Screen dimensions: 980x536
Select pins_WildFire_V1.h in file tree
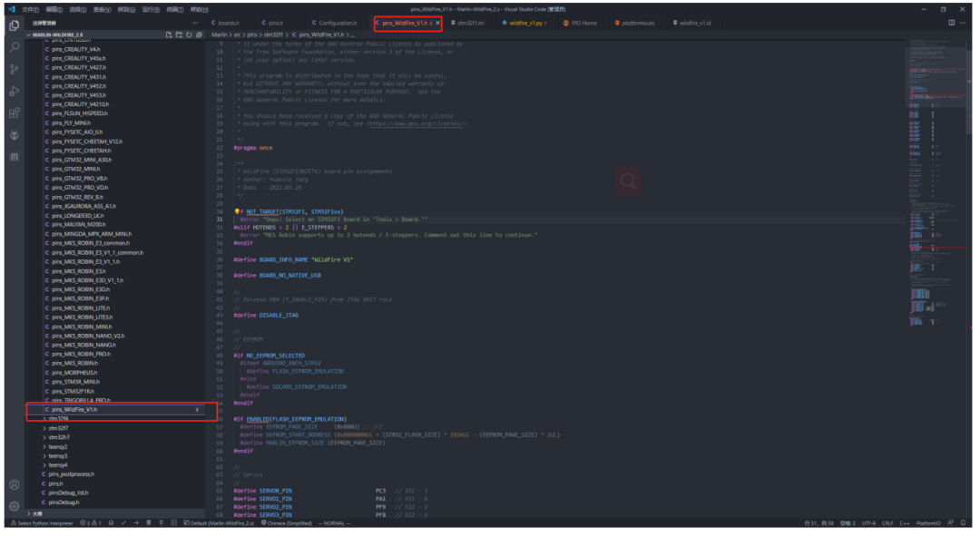(x=115, y=410)
